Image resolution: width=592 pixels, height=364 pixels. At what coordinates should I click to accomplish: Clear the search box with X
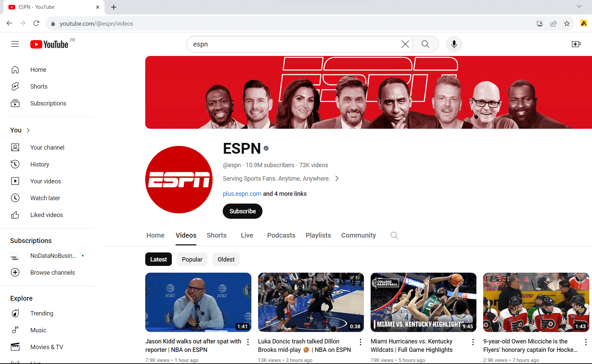pyautogui.click(x=405, y=44)
